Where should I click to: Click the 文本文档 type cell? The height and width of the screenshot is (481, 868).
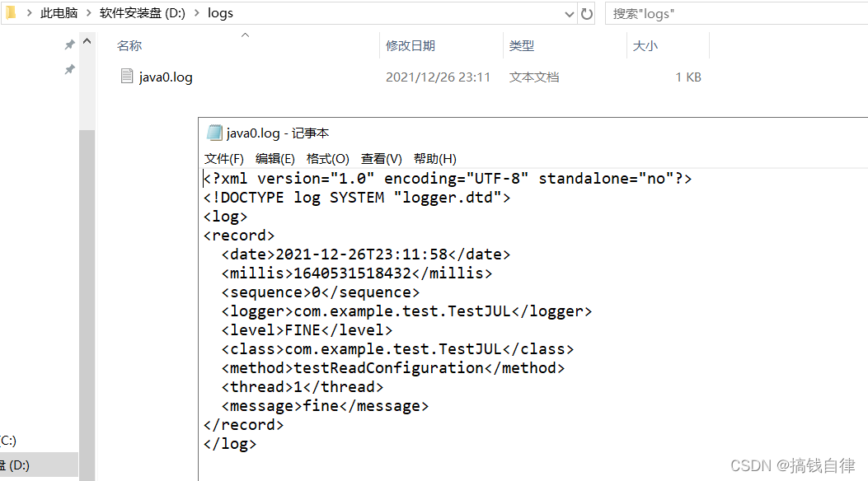534,77
